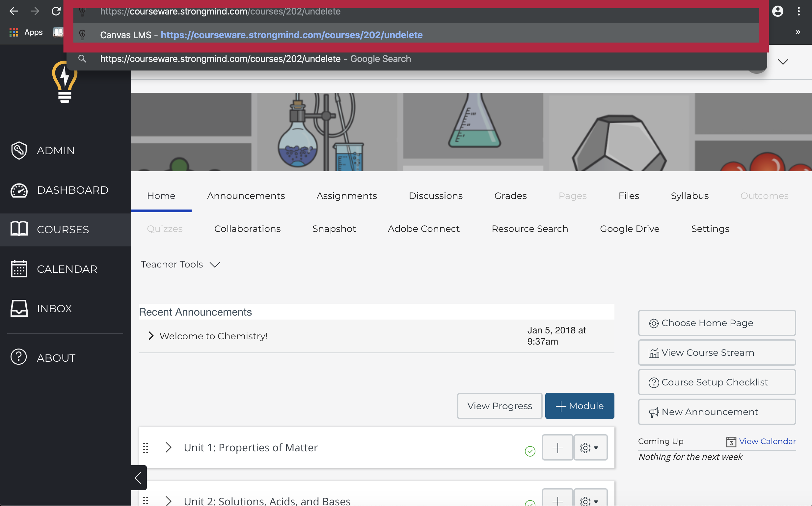
Task: Expand the user menu chevron at top right
Action: (783, 62)
